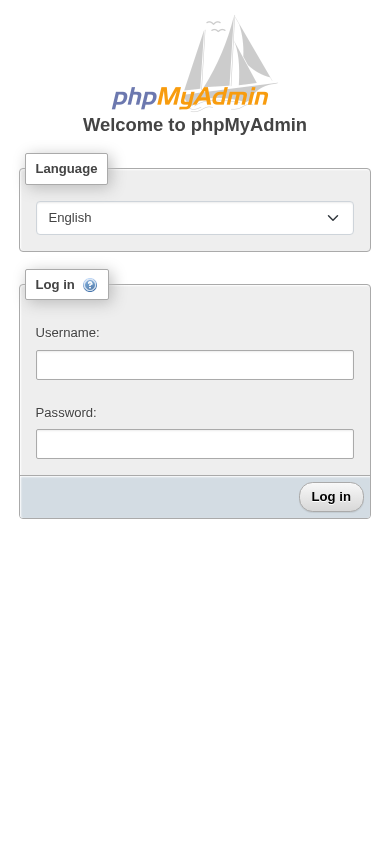
Task: Focus the Password text field
Action: tap(195, 444)
